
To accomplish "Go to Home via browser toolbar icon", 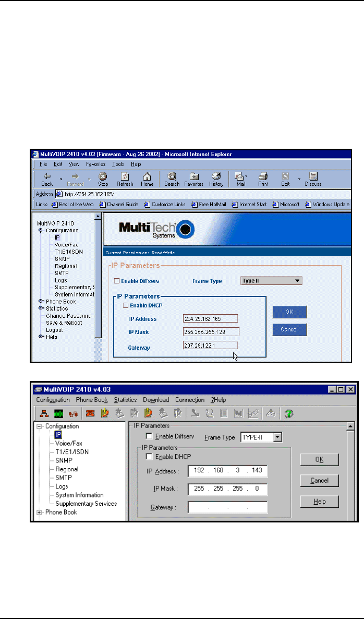I will point(147,179).
